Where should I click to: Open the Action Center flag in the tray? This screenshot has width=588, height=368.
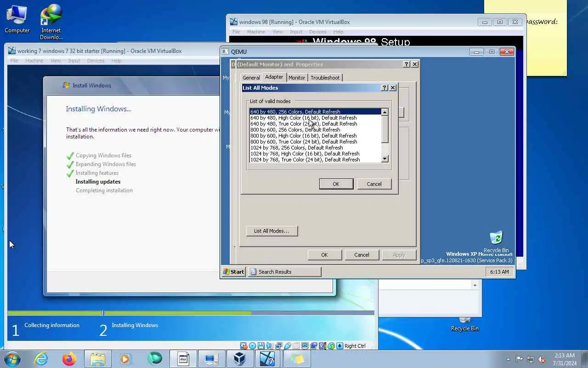pyautogui.click(x=519, y=359)
